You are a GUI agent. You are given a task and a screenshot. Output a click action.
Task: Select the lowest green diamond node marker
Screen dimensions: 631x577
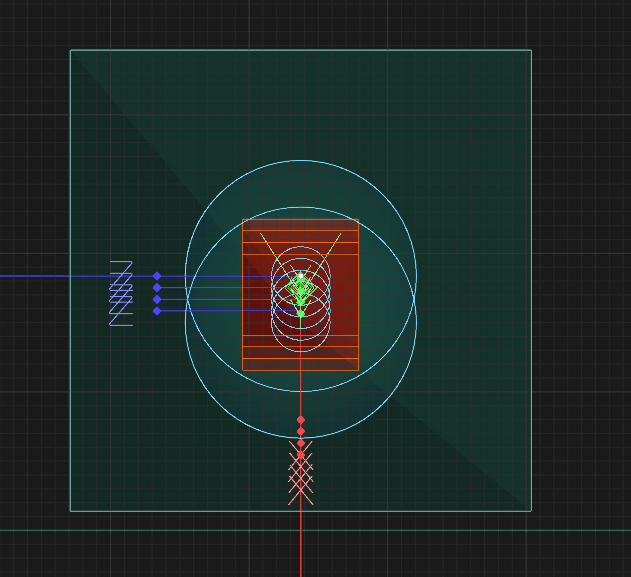301,313
